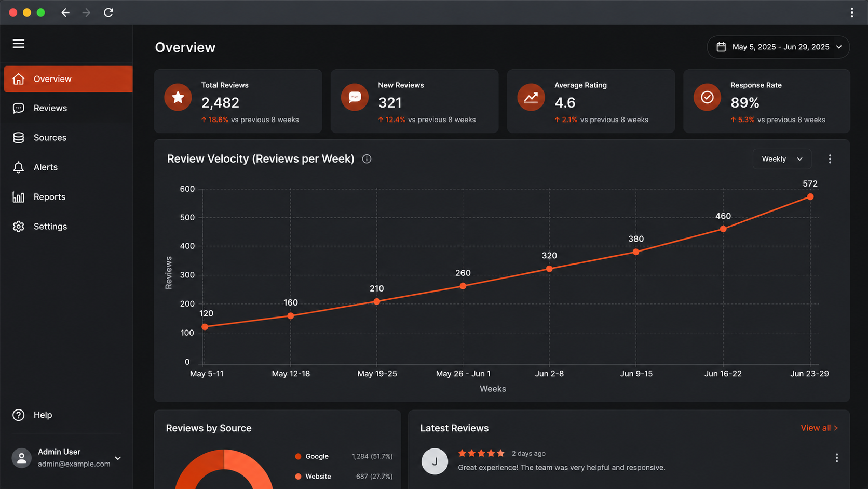Click the 'Jun 23-29' axis label
Screen dimensions: 868x489
pyautogui.click(x=809, y=374)
